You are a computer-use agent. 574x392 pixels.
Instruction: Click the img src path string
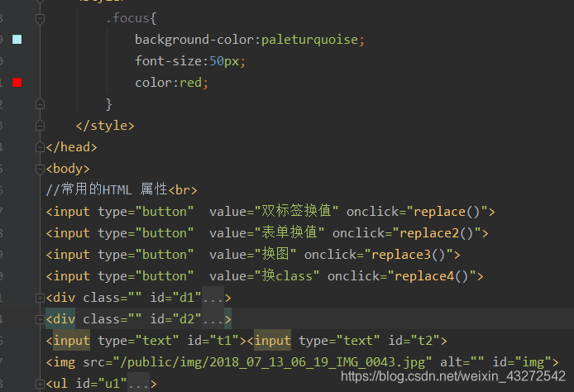tap(272, 362)
